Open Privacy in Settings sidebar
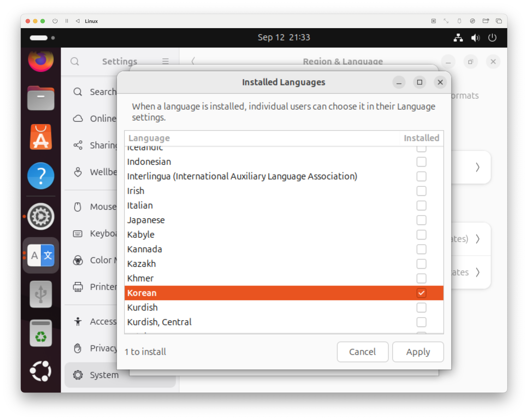Viewport: 528px width, 420px height. [x=95, y=348]
